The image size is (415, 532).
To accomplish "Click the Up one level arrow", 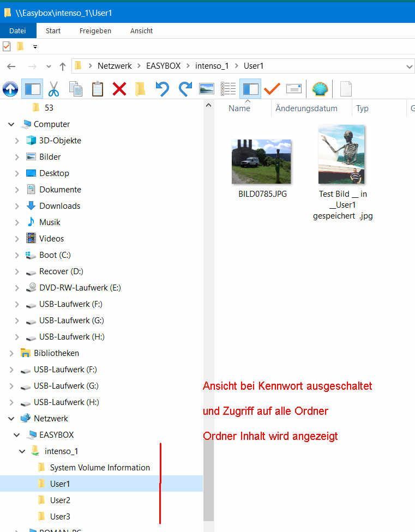I will 62,66.
